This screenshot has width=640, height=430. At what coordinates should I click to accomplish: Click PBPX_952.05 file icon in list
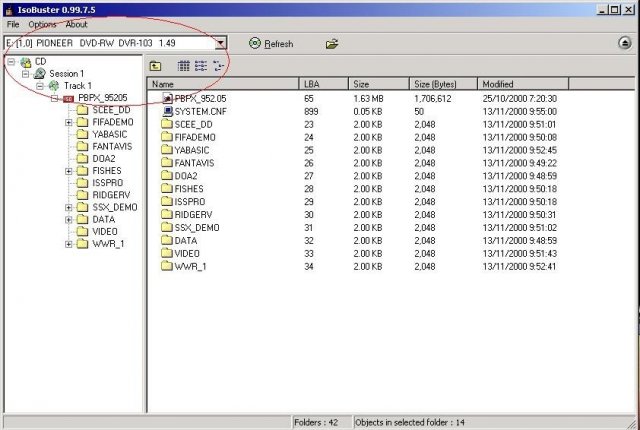(167, 98)
